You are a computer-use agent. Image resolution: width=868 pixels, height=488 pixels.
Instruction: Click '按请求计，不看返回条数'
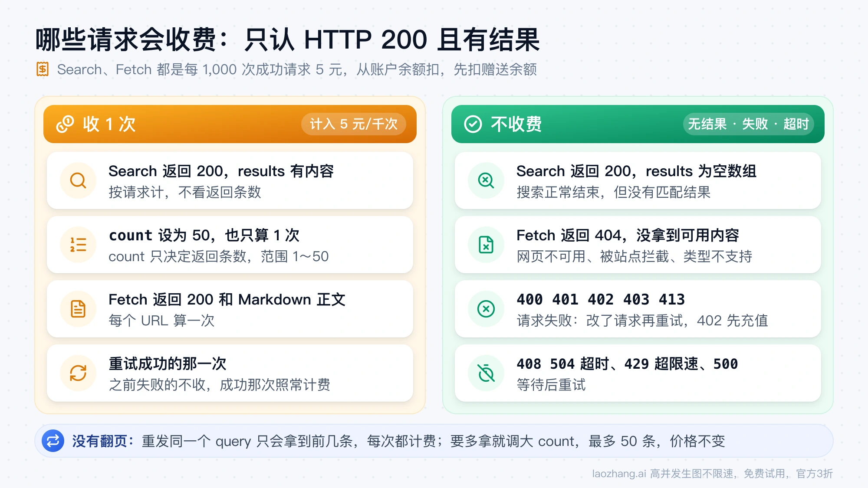tap(185, 192)
